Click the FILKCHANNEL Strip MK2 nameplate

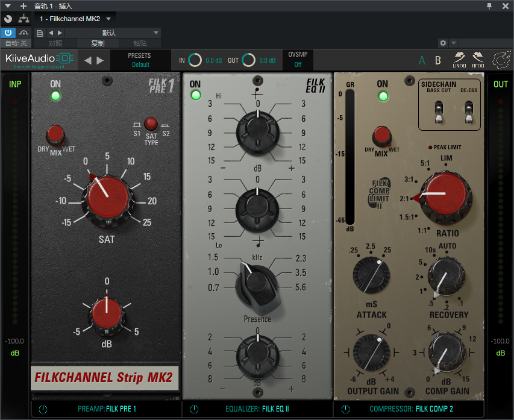point(105,377)
